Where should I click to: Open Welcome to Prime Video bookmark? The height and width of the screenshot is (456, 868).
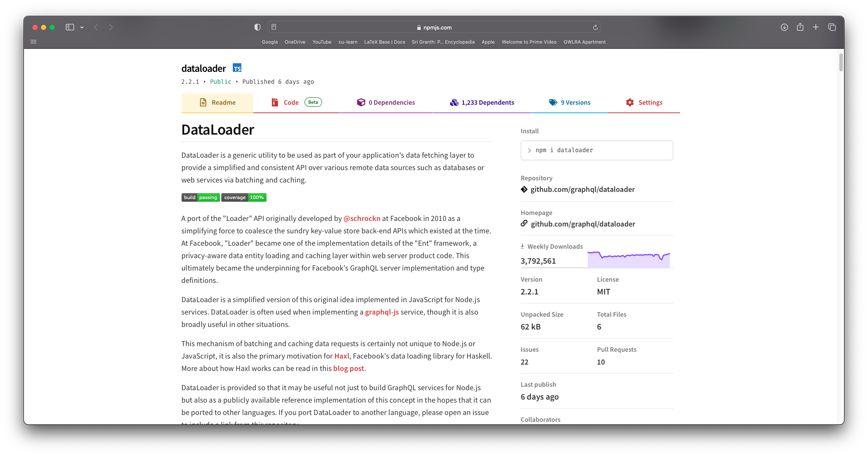(x=529, y=42)
